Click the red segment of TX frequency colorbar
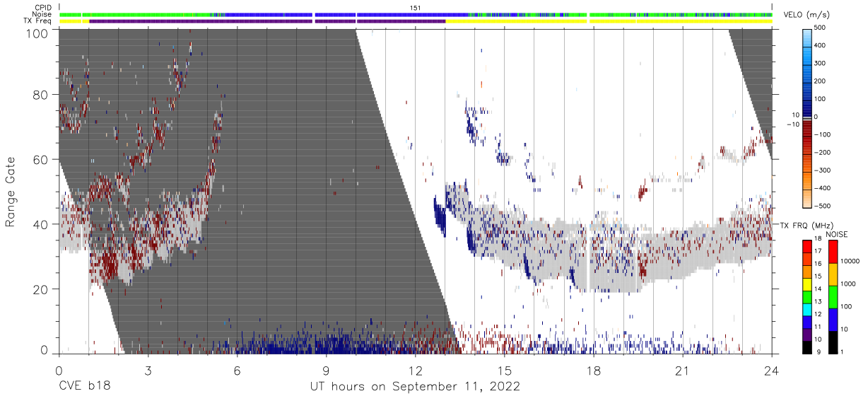Image resolution: width=868 pixels, height=401 pixels. (x=807, y=245)
